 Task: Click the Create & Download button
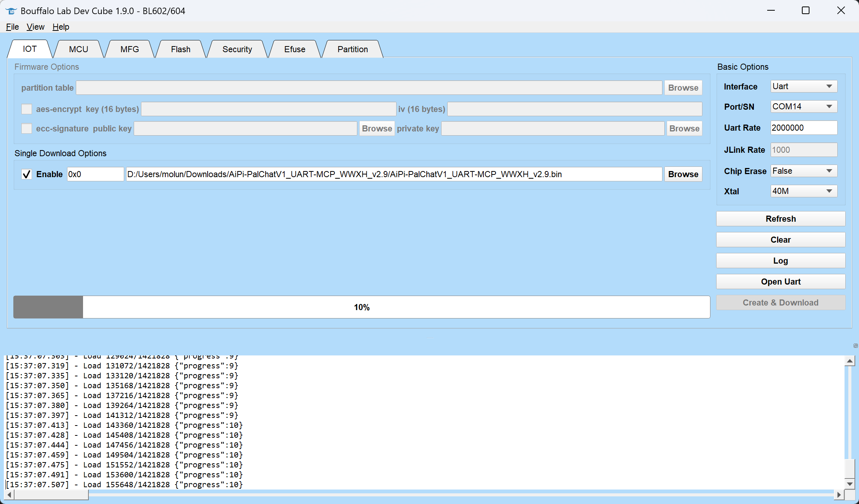click(781, 302)
